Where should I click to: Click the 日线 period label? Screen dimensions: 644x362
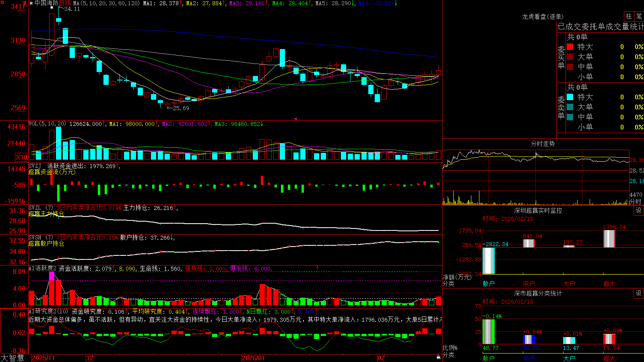click(65, 3)
